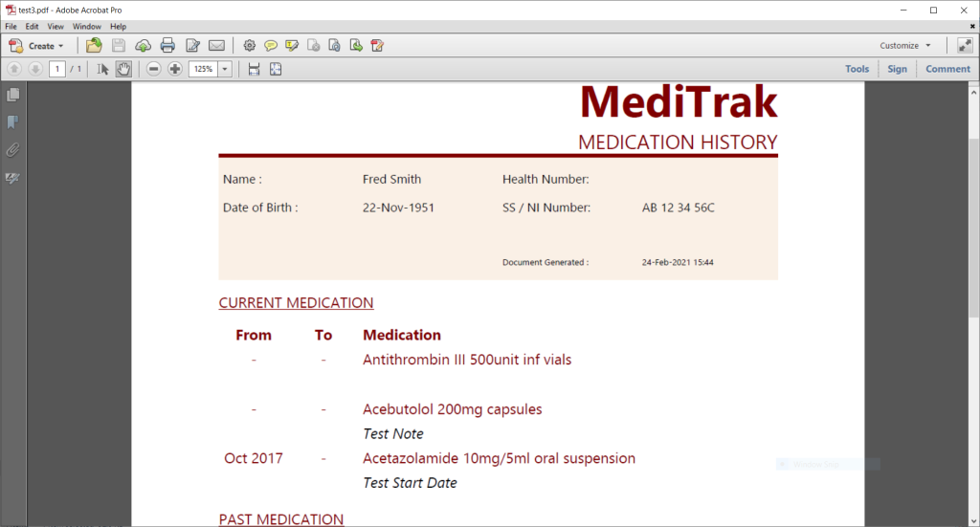Click the Open file folder icon
The height and width of the screenshot is (527, 980).
(94, 46)
